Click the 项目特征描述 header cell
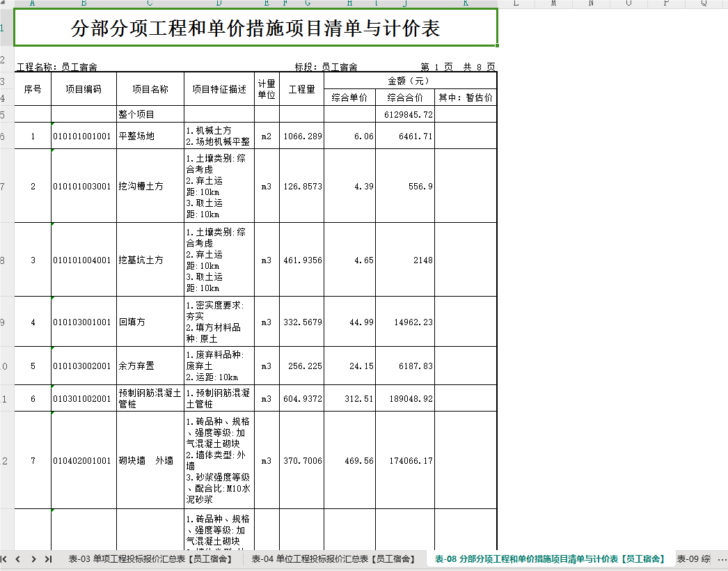 tap(219, 88)
